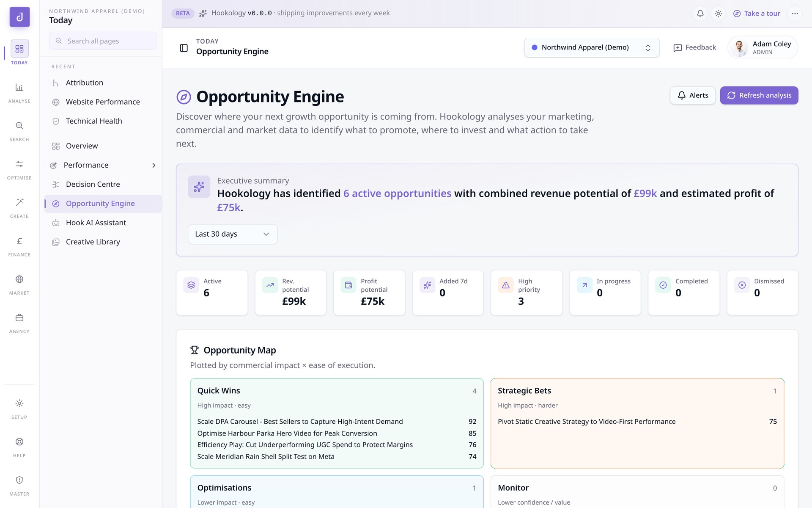This screenshot has width=812, height=508.
Task: Click the Dismissed cross circle icon
Action: tap(742, 285)
